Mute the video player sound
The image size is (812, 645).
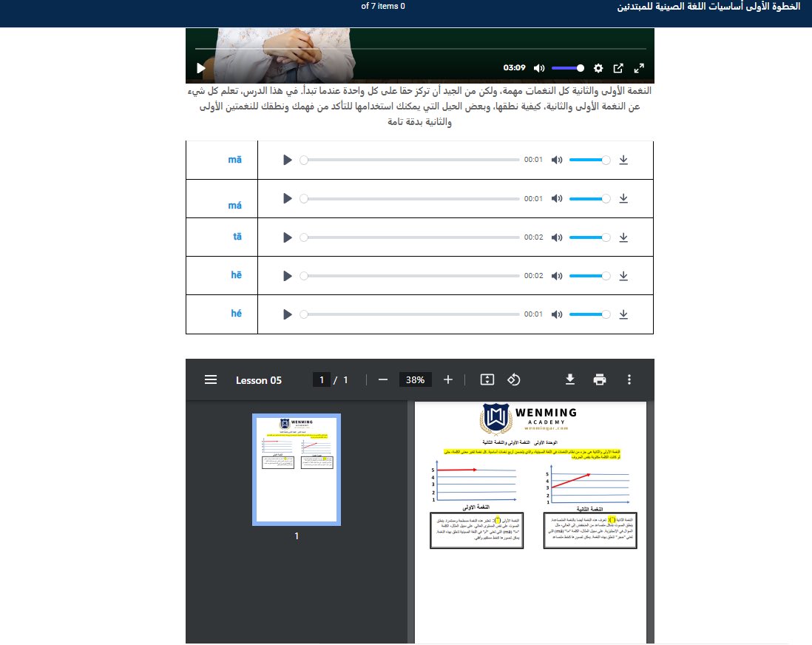[539, 68]
